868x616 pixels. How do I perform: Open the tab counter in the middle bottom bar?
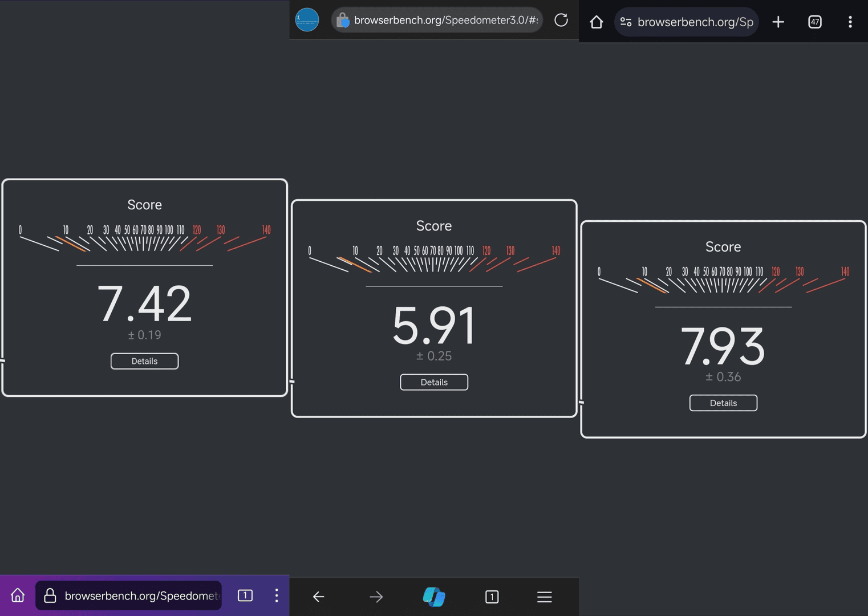[492, 597]
